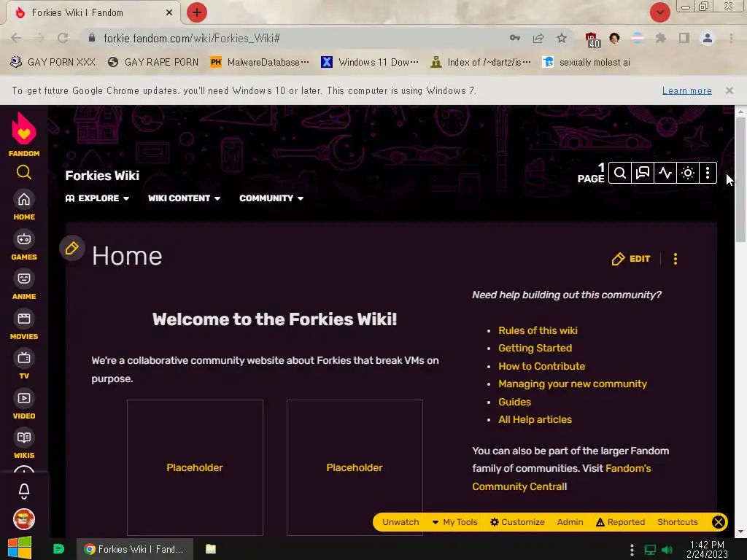Image resolution: width=747 pixels, height=560 pixels.
Task: Expand the EXPLORE menu
Action: tap(97, 198)
